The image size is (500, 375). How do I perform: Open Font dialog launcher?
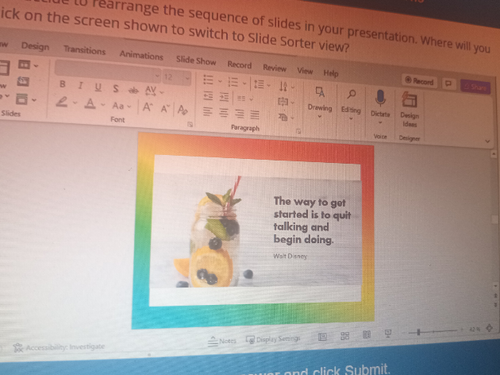coord(190,124)
